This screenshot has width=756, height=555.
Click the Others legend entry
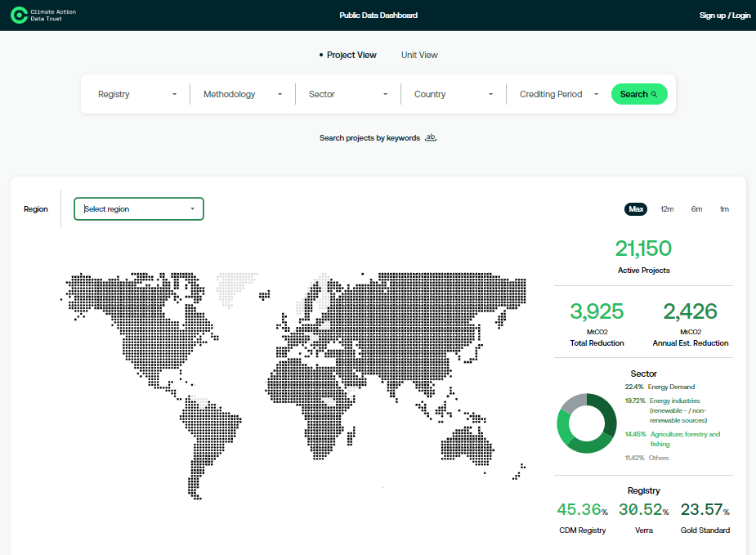pyautogui.click(x=646, y=458)
